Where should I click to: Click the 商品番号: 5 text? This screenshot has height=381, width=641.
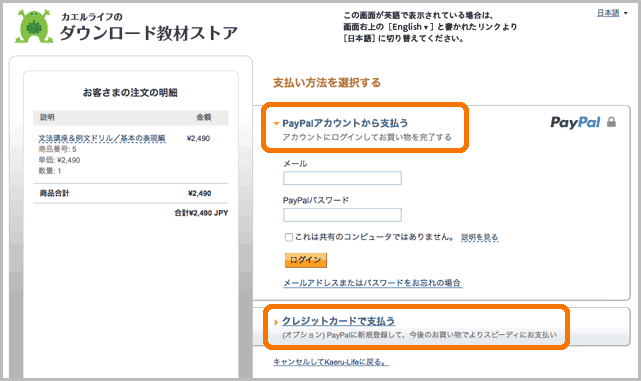(x=57, y=149)
